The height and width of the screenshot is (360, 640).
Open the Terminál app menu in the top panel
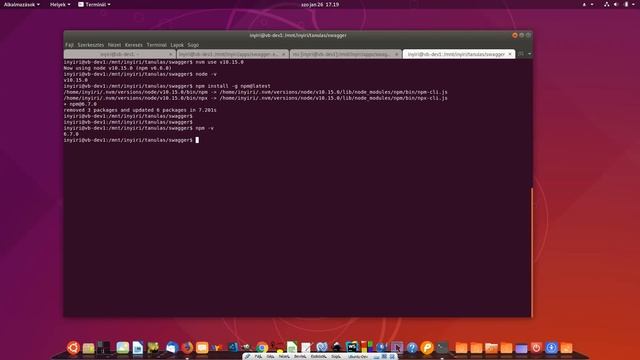coord(94,4)
